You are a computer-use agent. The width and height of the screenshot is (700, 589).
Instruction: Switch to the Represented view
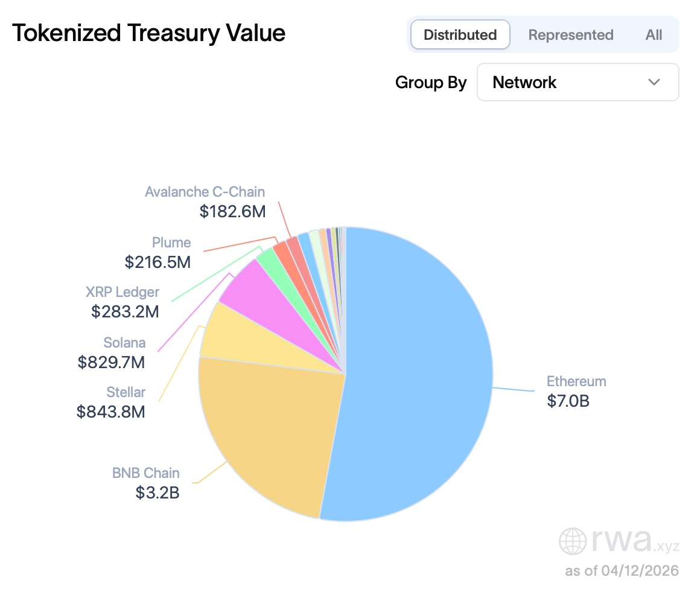570,34
